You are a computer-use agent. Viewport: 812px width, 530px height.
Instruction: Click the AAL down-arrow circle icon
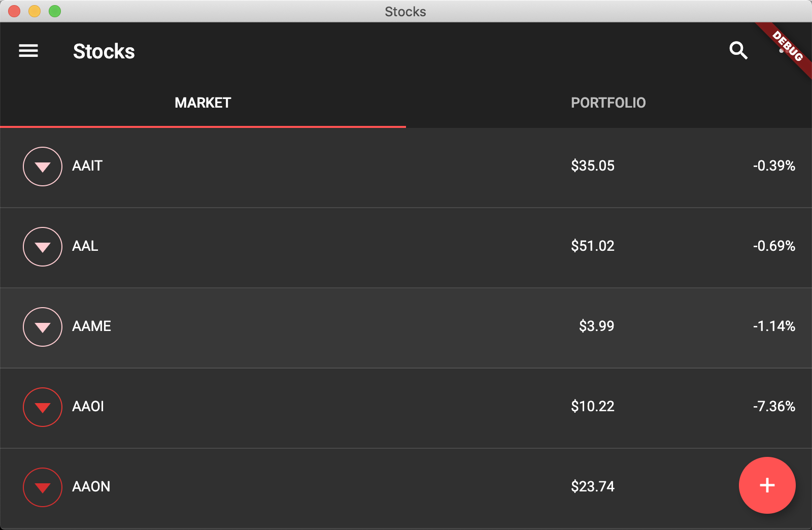[43, 247]
